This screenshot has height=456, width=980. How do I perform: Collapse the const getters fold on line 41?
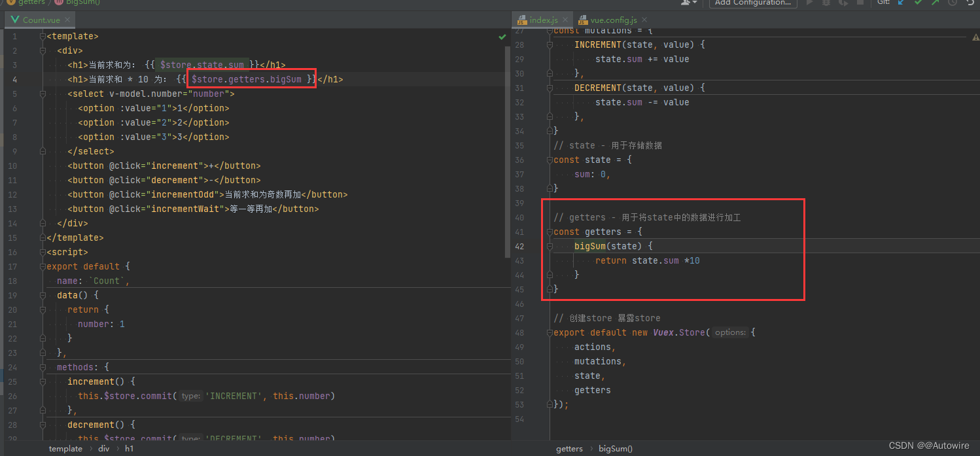click(x=550, y=232)
